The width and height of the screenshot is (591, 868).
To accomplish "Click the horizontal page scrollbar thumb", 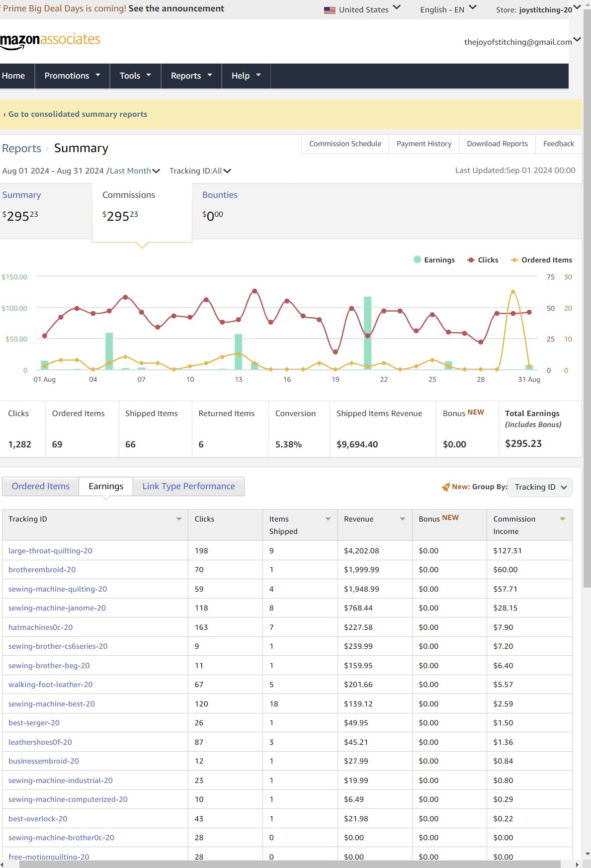I will 290,865.
